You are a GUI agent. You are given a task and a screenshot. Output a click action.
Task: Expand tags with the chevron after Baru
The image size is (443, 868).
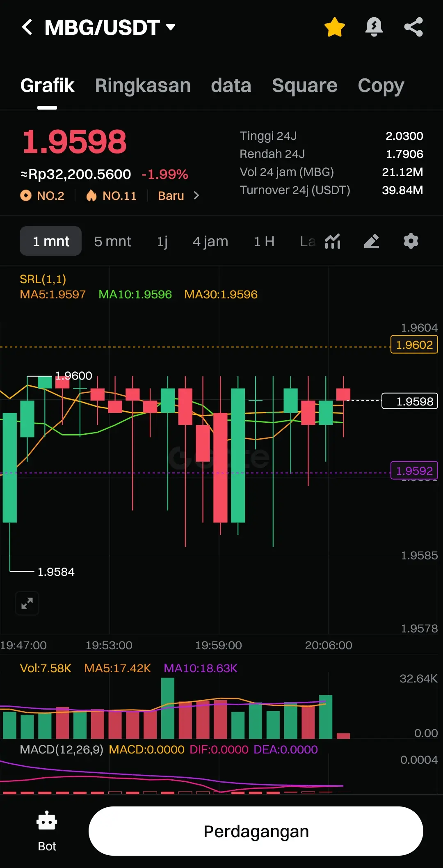[x=196, y=196]
